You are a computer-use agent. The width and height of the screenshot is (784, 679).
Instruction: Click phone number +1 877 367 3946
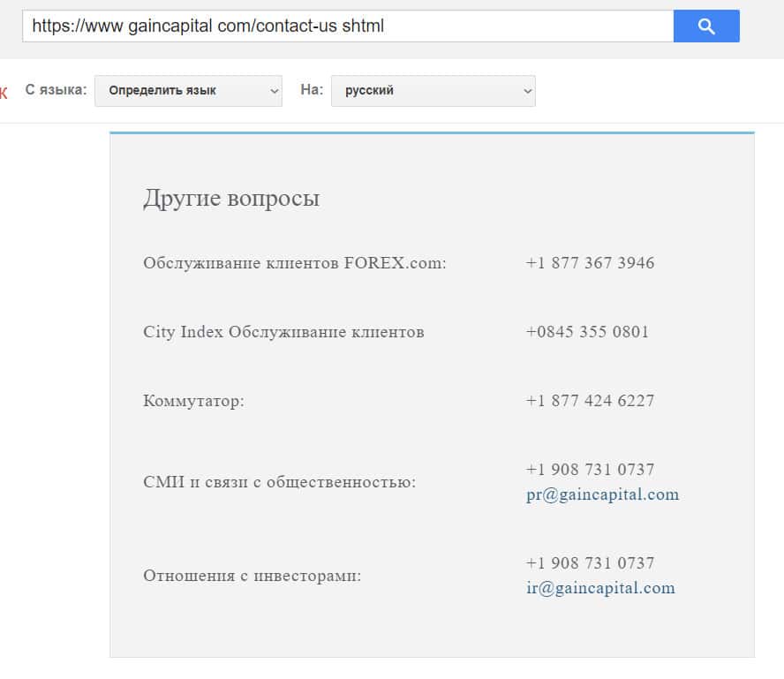590,263
